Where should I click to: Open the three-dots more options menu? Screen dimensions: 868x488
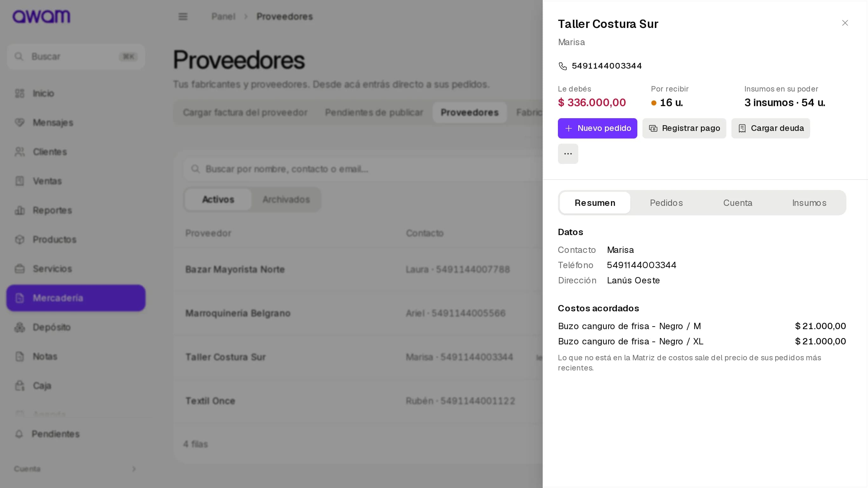click(568, 154)
